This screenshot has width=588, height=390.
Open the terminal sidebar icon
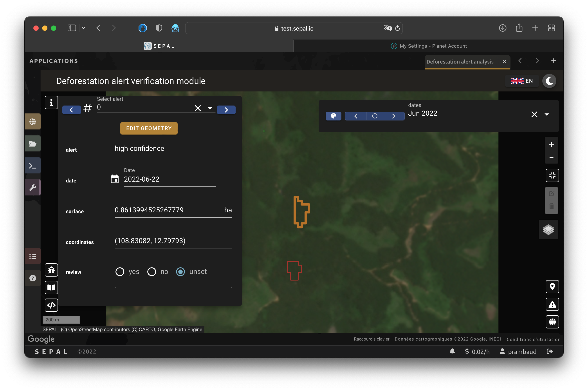click(32, 166)
